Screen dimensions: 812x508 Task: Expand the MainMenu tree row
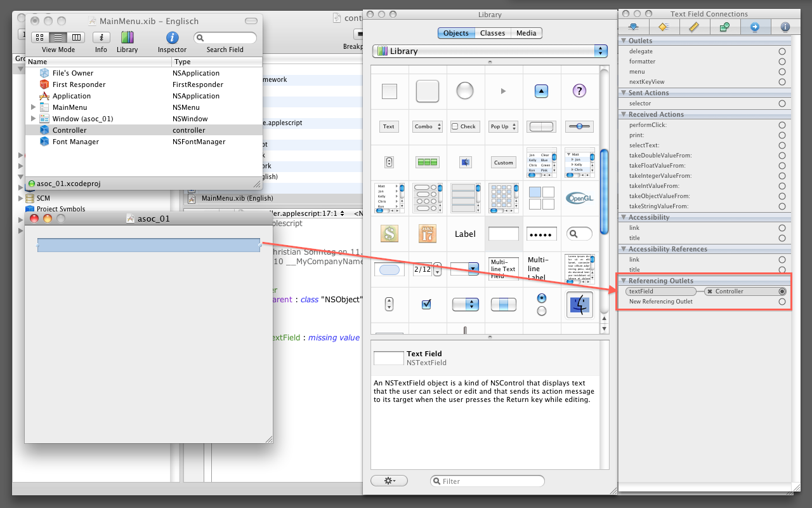pos(33,107)
